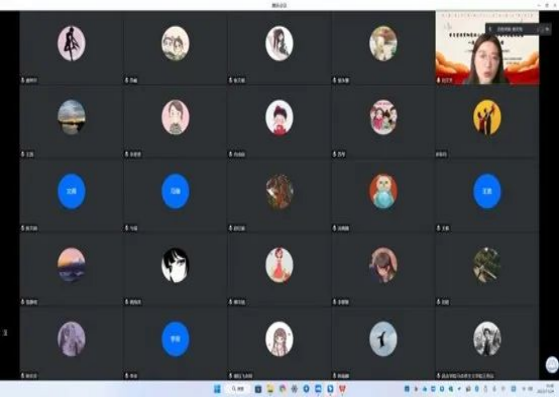Collapse the speaker name bar using its chevron
Image resolution: width=560 pixels, height=397 pixels.
click(490, 29)
